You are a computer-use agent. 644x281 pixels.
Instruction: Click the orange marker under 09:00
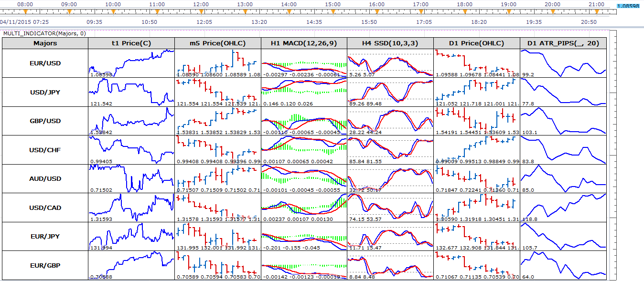(x=69, y=11)
